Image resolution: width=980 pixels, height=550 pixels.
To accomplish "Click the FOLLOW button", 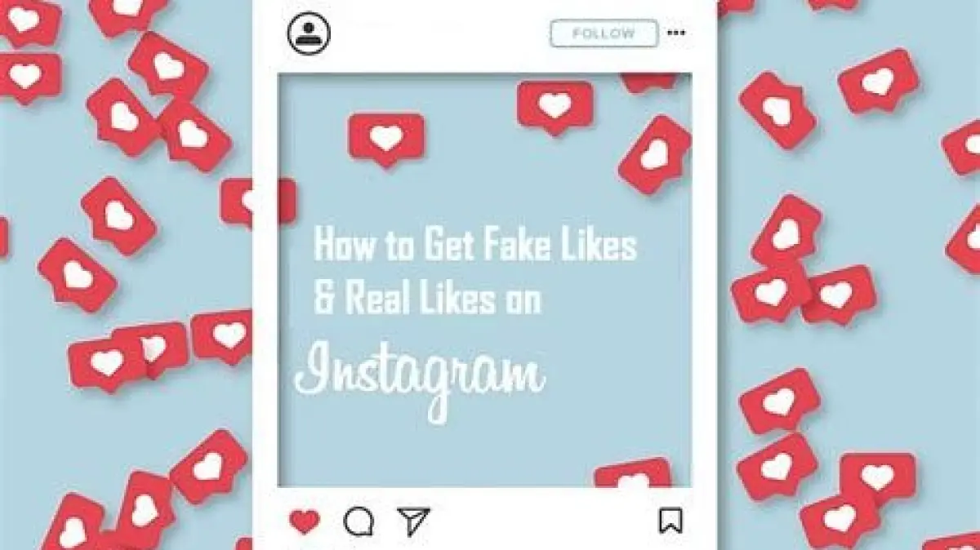I will pyautogui.click(x=604, y=33).
